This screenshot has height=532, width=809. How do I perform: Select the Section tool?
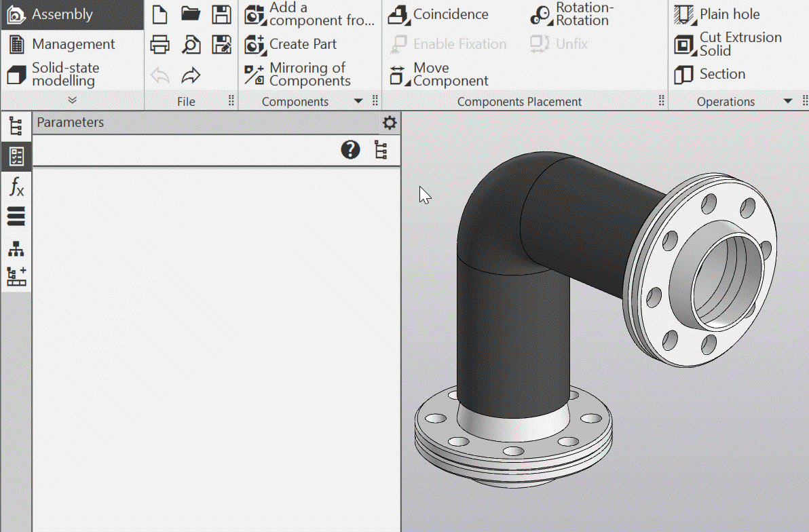[710, 74]
